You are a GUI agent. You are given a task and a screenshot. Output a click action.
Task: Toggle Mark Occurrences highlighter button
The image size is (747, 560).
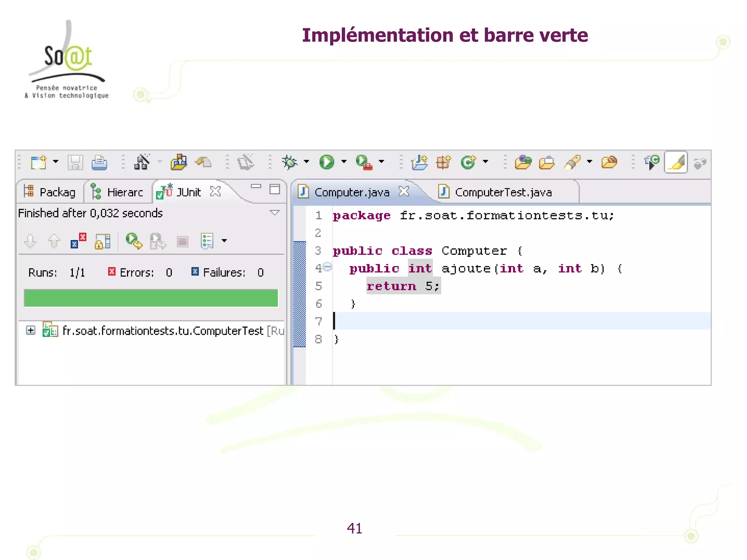(676, 162)
